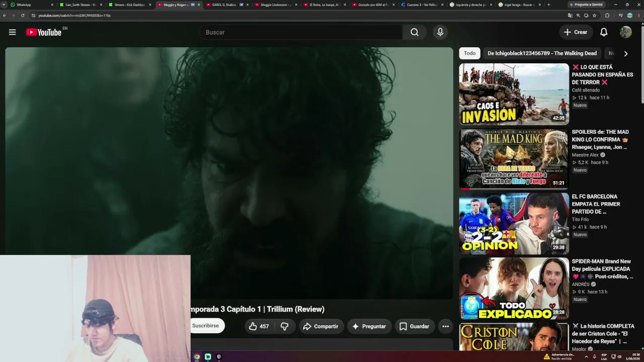Select the 'Todo' filter chip

click(x=469, y=53)
